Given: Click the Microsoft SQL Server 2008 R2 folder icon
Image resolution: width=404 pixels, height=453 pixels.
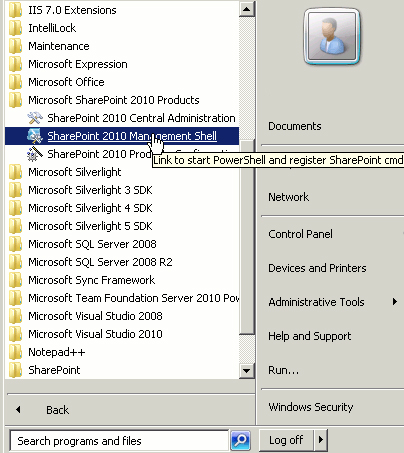Looking at the screenshot, I should pos(15,262).
